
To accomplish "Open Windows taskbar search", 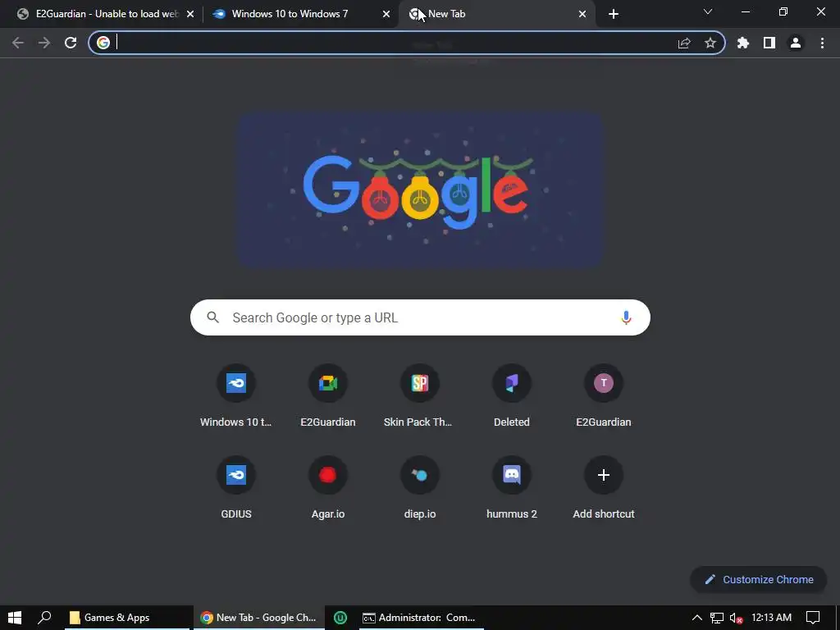I will (44, 618).
